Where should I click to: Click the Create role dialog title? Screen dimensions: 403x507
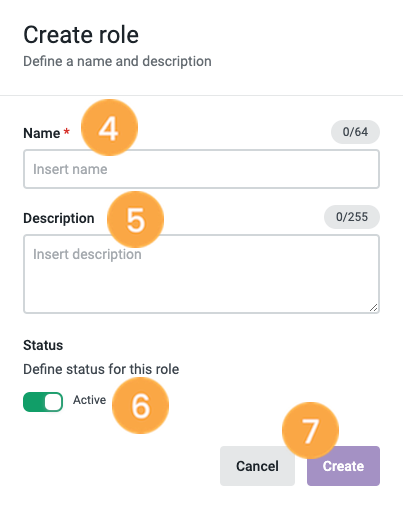tap(81, 35)
